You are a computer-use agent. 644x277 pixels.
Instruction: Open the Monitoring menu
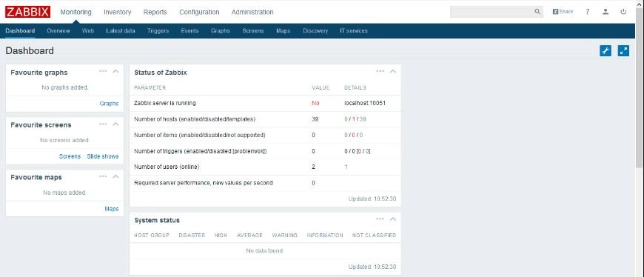pos(76,12)
